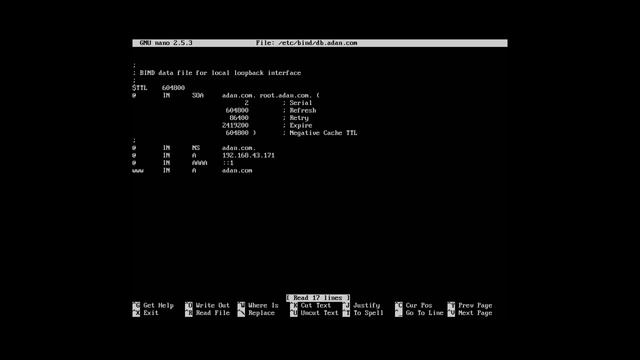Viewport: 640px width, 360px height.
Task: Choose the To Spell shortcut label
Action: click(368, 313)
